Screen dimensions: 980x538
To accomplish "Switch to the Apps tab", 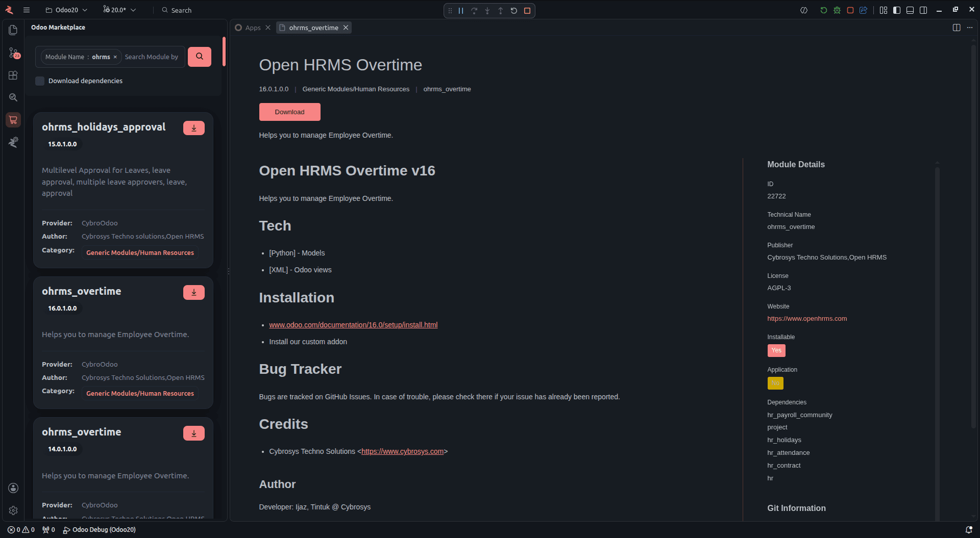I will [253, 28].
